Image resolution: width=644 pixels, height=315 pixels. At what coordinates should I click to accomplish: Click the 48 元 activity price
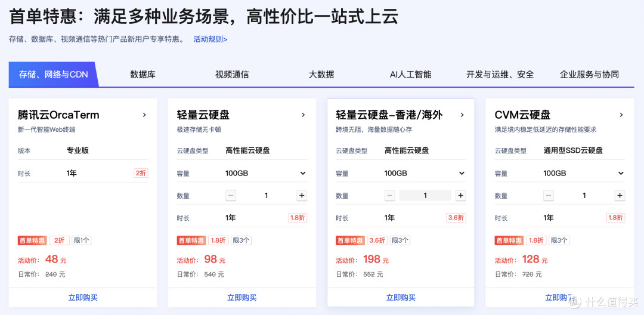coord(55,260)
